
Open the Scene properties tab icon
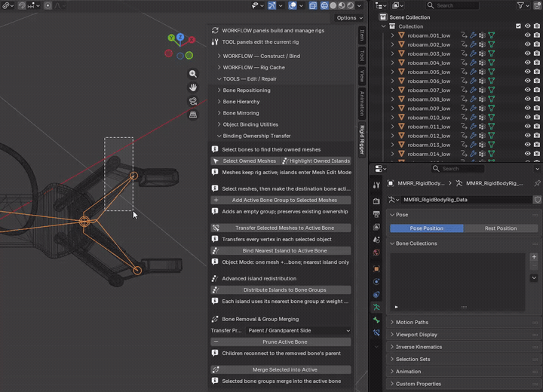[x=376, y=240]
